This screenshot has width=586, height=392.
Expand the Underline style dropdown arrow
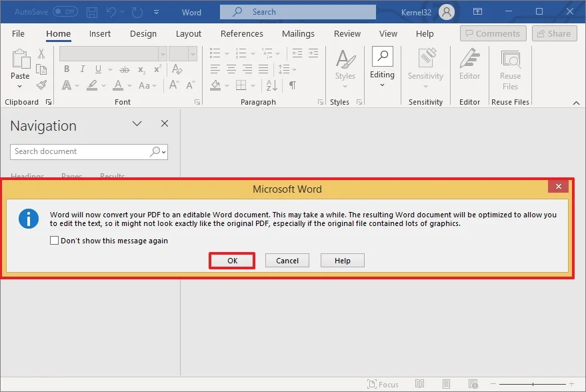110,69
